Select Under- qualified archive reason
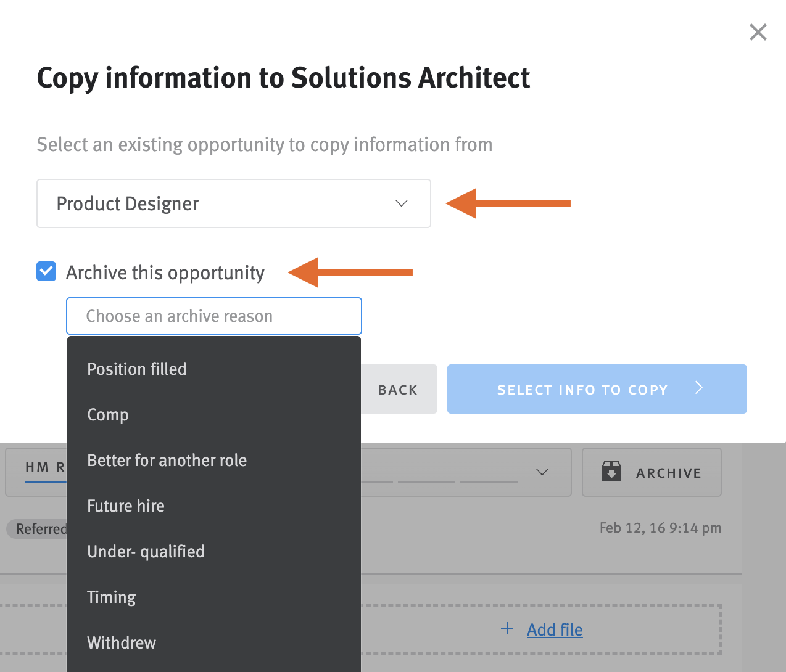786x672 pixels. click(213, 551)
